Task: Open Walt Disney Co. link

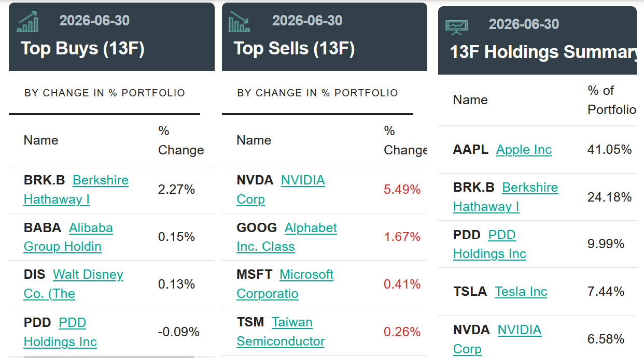Action: pos(74,284)
